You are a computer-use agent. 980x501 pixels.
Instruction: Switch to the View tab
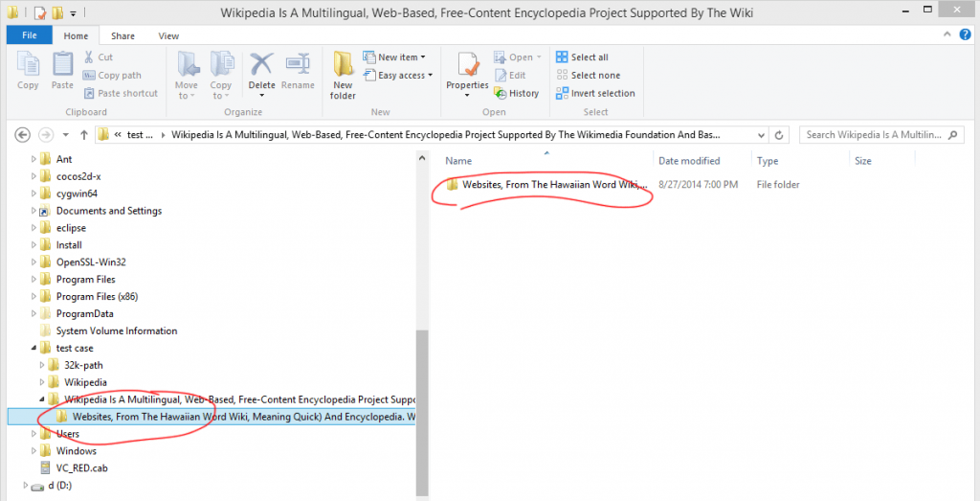[x=168, y=35]
